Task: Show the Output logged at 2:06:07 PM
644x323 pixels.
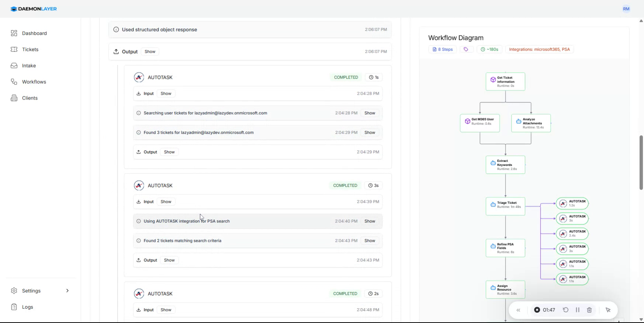Action: 150,52
